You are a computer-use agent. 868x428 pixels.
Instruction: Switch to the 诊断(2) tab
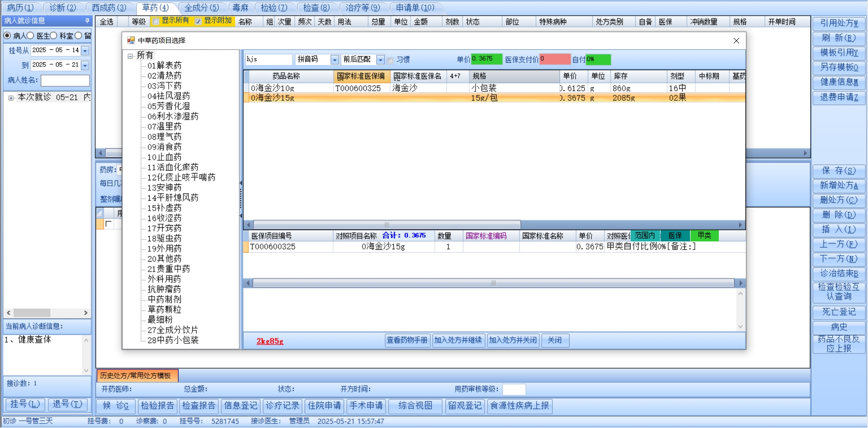click(62, 8)
